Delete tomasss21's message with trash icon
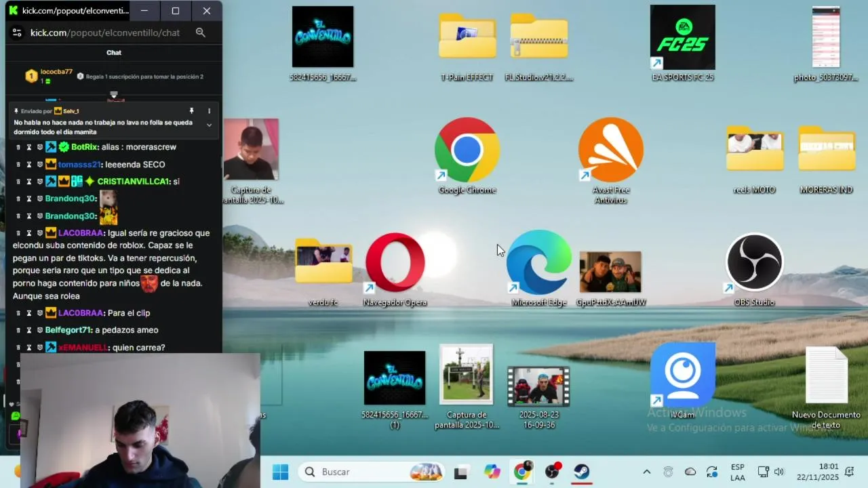The image size is (868, 488). (x=18, y=165)
